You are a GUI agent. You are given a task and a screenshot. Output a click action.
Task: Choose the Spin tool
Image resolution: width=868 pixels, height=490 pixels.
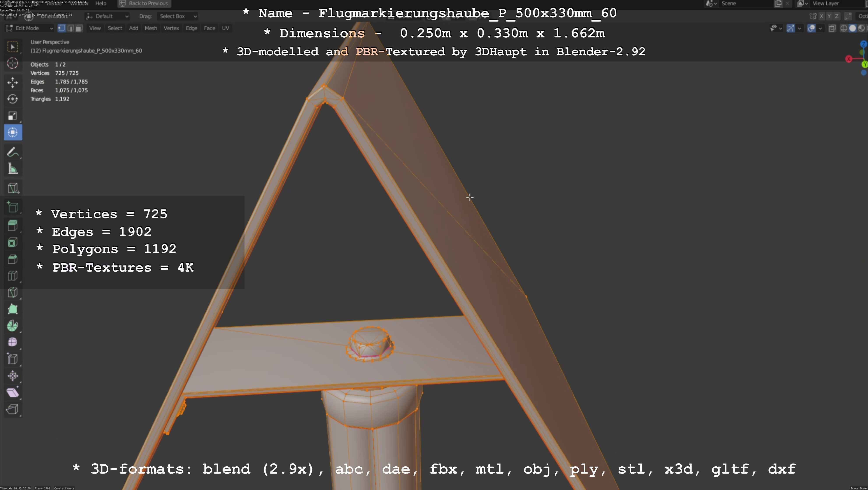pos(13,326)
